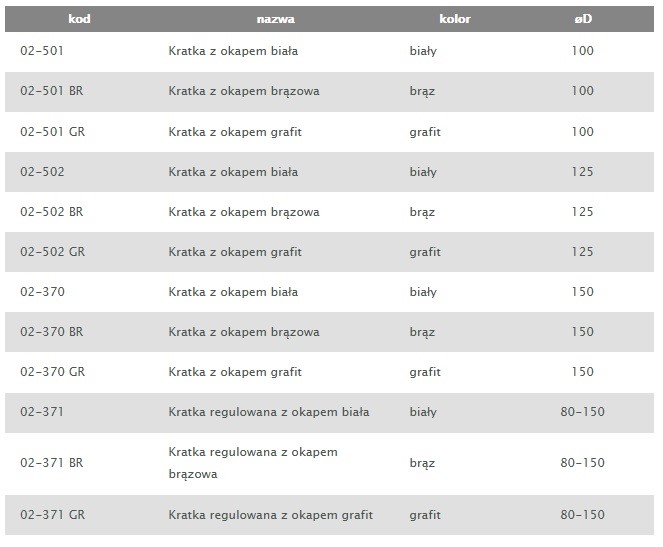This screenshot has height=547, width=663.
Task: Select product code 02-501 BR
Action: [52, 91]
